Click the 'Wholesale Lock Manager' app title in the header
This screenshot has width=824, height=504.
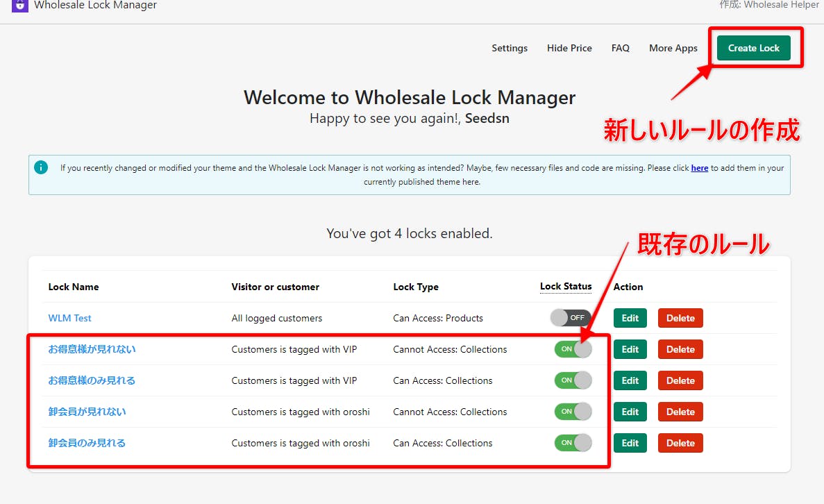tap(96, 6)
